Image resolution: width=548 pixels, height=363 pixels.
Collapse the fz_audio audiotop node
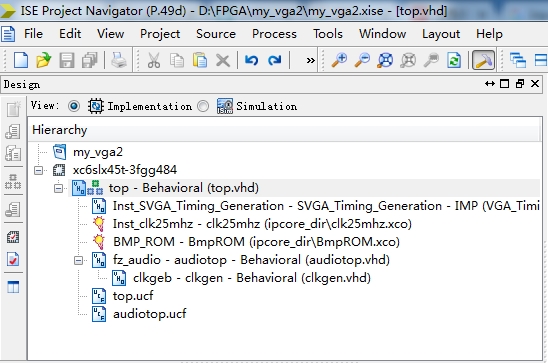coord(79,260)
